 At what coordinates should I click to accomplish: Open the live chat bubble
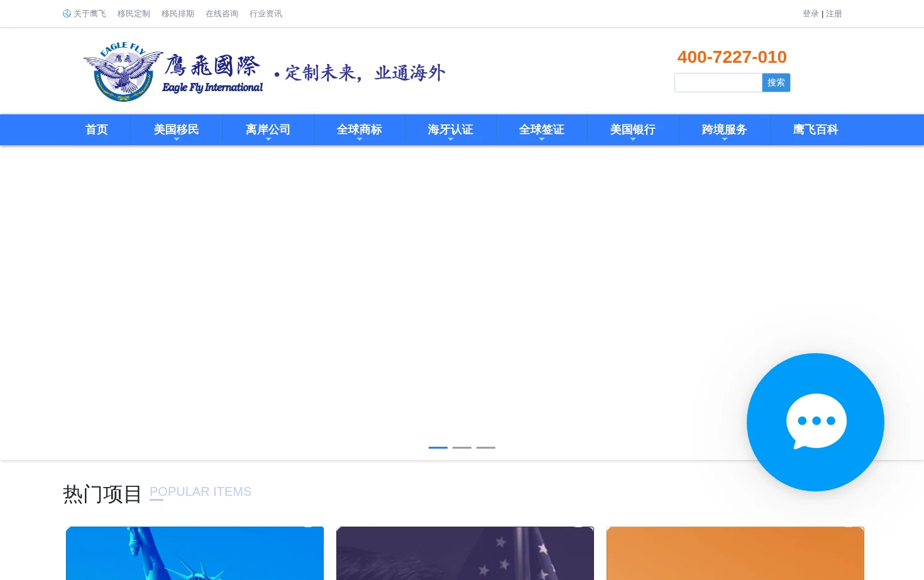(x=815, y=422)
